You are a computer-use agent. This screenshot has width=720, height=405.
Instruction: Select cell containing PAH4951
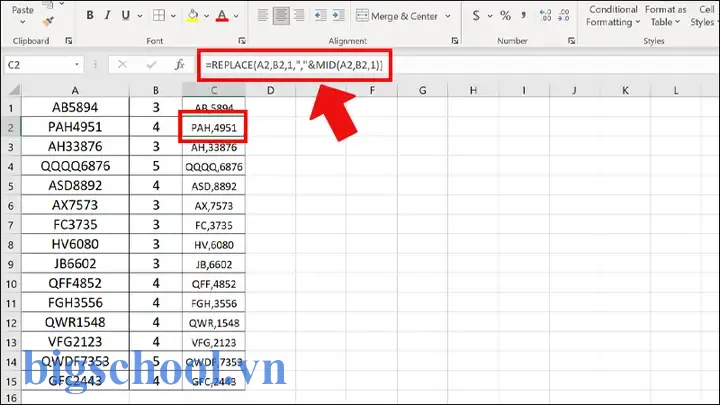[75, 127]
